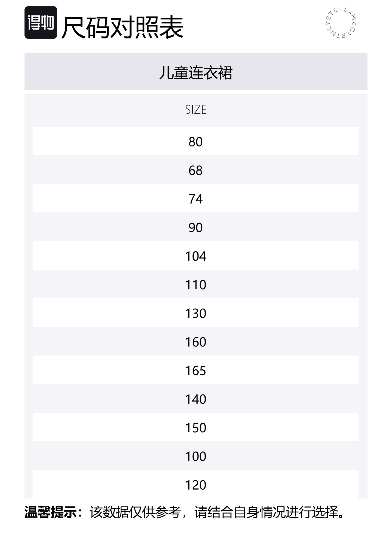Choose the size 110 row
The width and height of the screenshot is (392, 559).
(x=196, y=285)
